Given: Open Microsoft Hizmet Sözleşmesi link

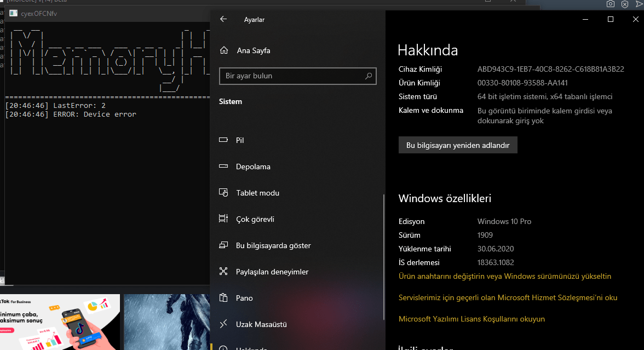Looking at the screenshot, I should pos(508,297).
